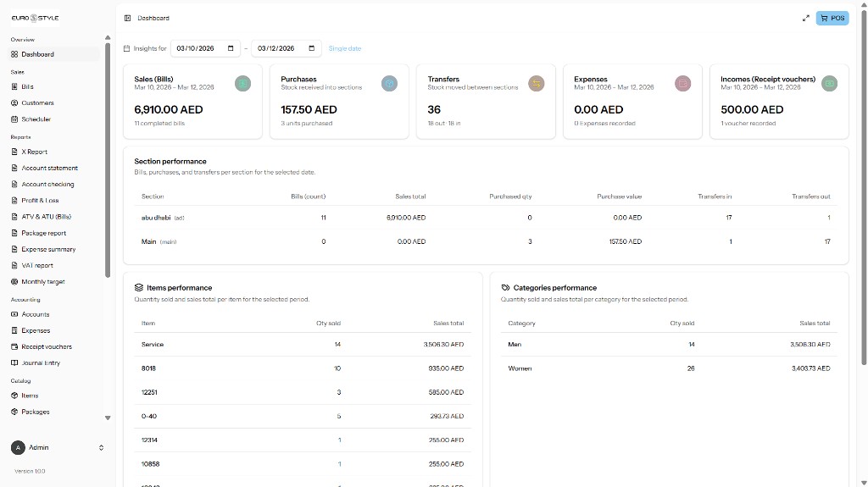The image size is (868, 487).
Task: Open Customers in the sidebar
Action: [55, 103]
